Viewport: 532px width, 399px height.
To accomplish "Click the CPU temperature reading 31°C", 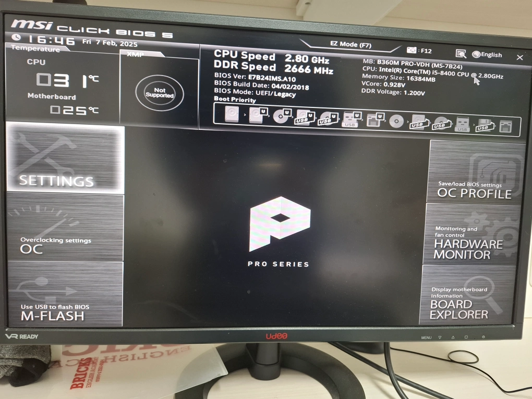I will tap(67, 80).
